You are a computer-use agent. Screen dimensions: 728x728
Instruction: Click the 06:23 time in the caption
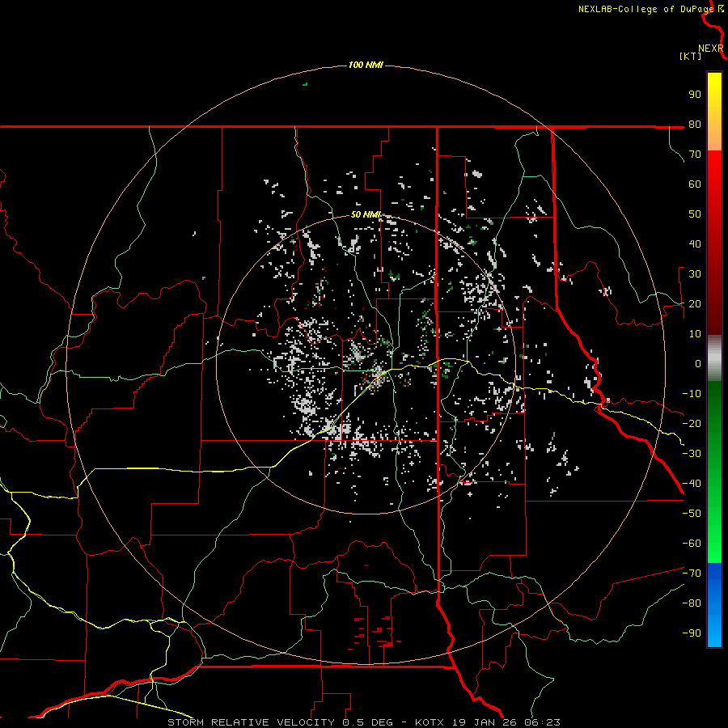542,722
